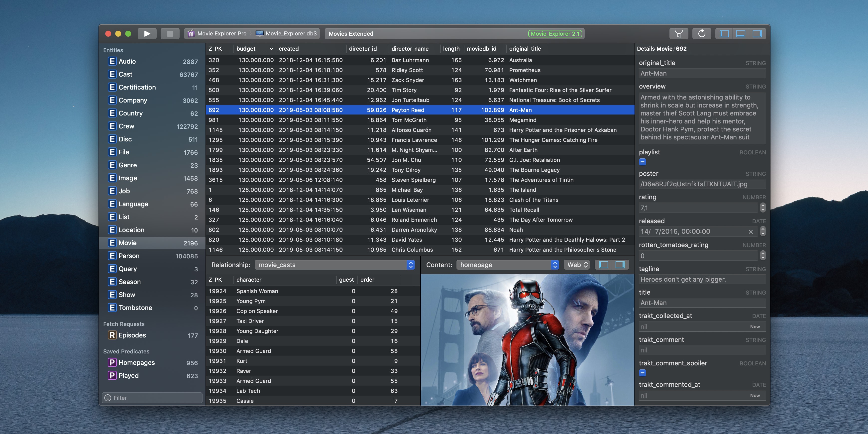
Task: Toggle right content pane icon beside Web
Action: [620, 265]
